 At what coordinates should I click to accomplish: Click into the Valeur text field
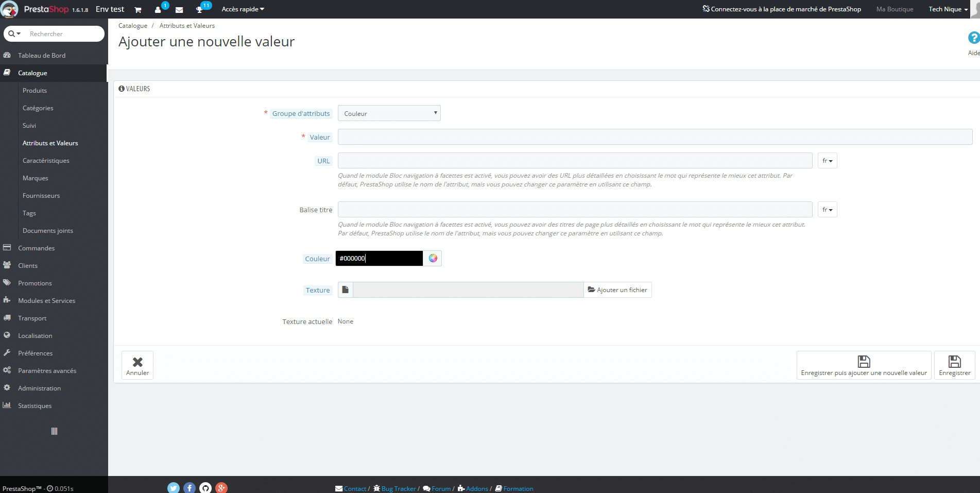point(655,137)
